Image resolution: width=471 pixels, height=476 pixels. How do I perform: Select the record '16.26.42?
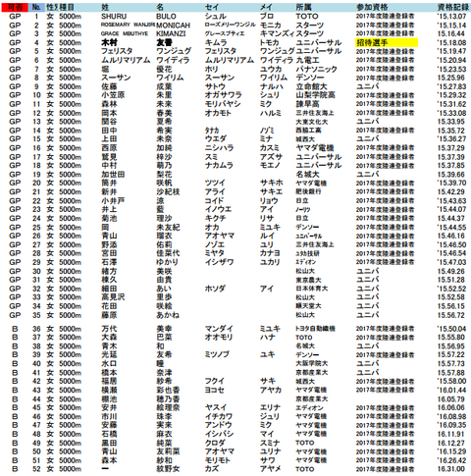[451, 460]
